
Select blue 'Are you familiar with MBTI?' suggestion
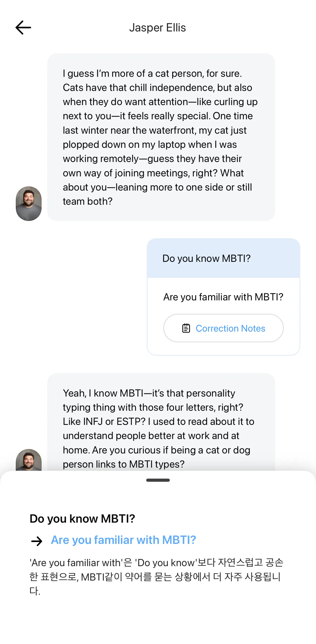point(123,540)
